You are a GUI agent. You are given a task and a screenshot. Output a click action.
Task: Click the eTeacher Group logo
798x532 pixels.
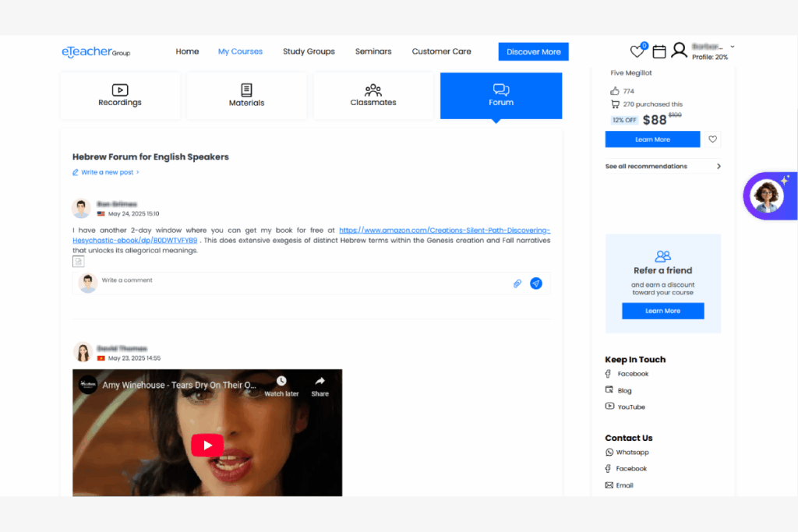[96, 52]
